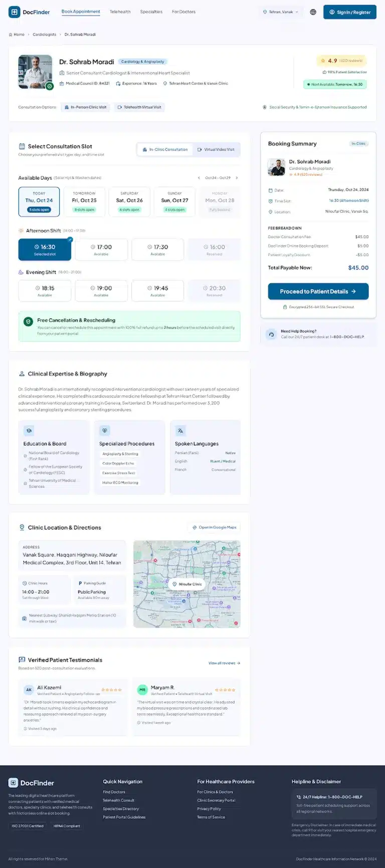Click the Niloufar Clinic map marker

tap(187, 584)
